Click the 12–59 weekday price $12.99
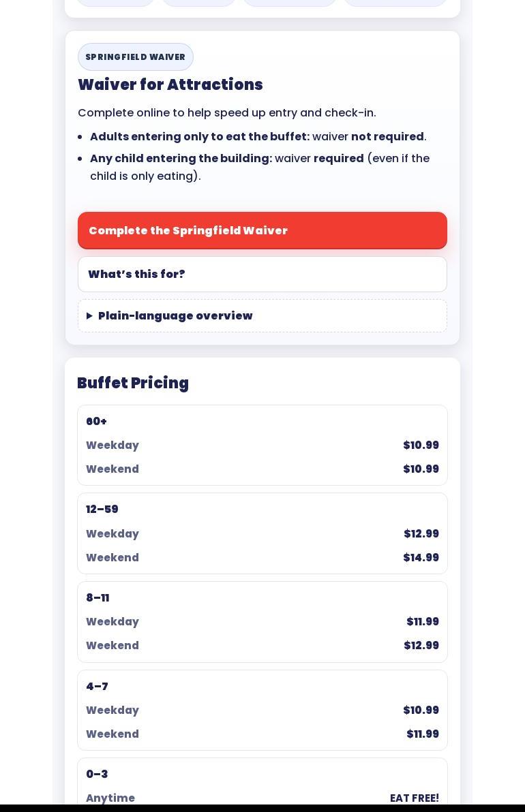This screenshot has height=812, width=525. click(421, 533)
